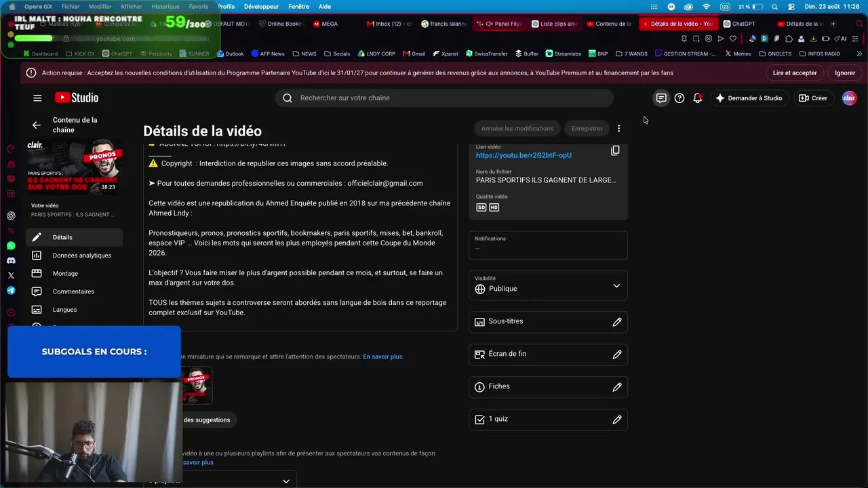Open macOS Spotlight search

(x=773, y=6)
